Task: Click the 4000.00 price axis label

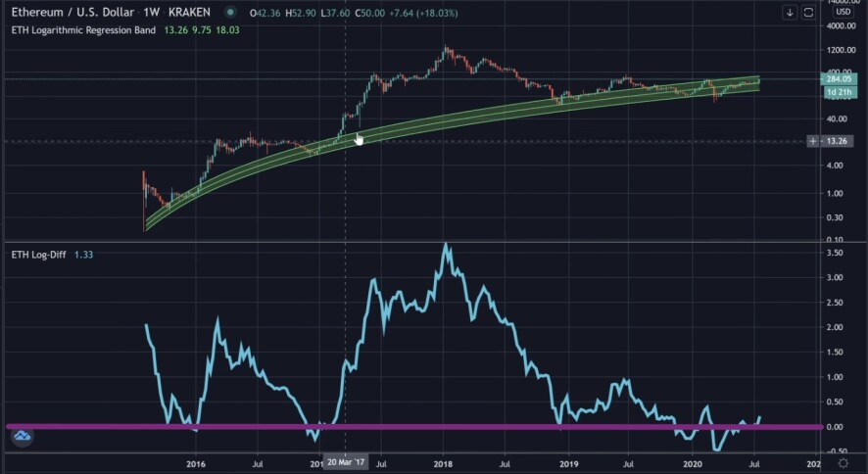Action: (841, 26)
